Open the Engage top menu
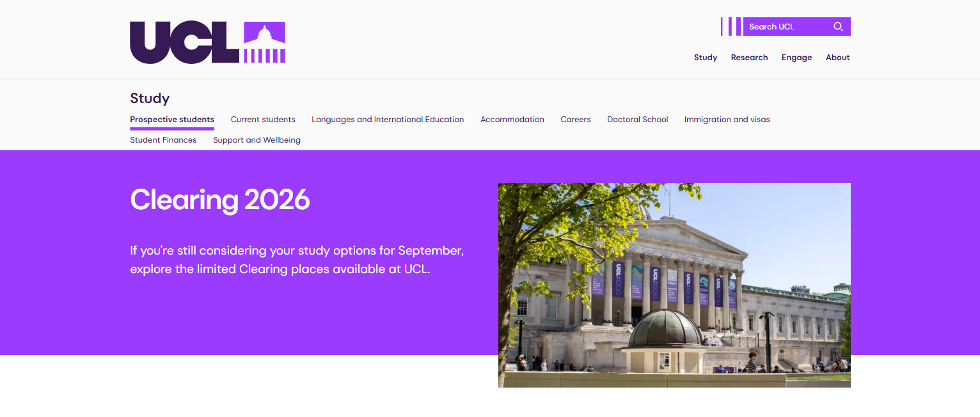Screen dimensions: 980x417 pyautogui.click(x=796, y=58)
